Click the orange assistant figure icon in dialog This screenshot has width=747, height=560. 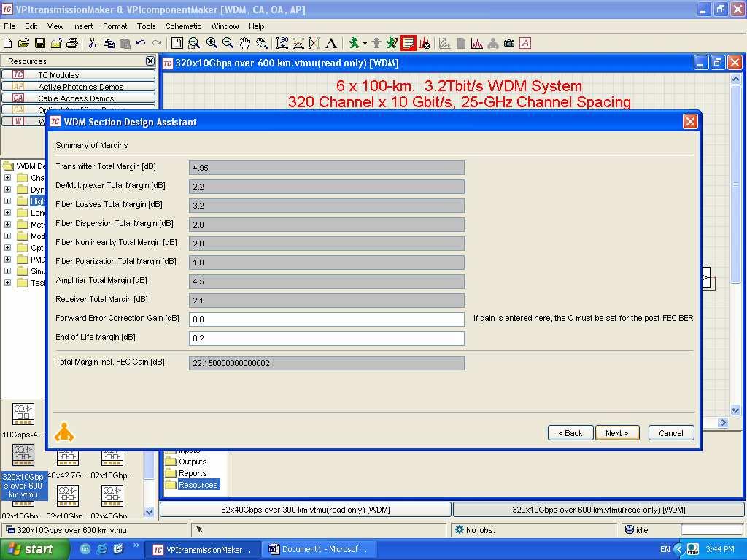click(64, 432)
